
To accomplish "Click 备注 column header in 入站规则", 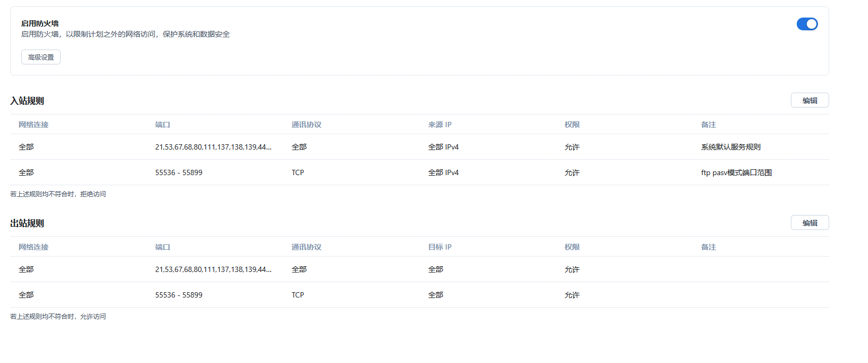I will (x=708, y=125).
